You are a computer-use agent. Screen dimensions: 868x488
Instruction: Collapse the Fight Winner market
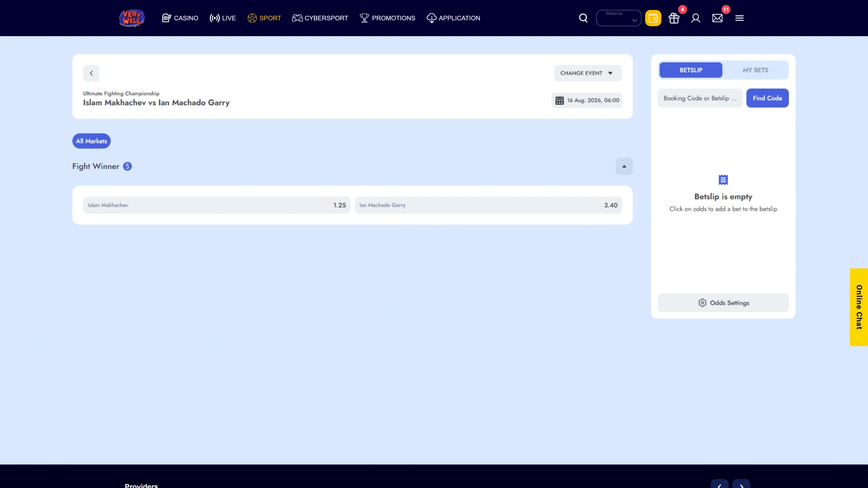coord(624,166)
